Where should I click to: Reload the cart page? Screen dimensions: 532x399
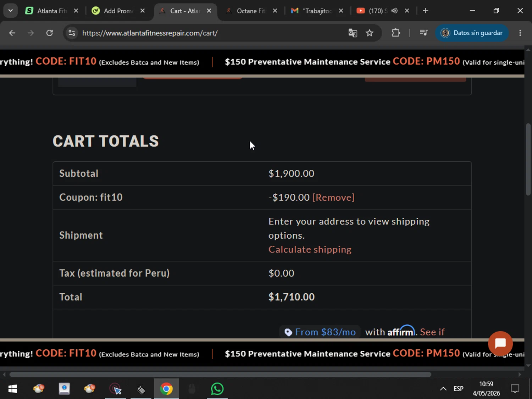[50, 33]
